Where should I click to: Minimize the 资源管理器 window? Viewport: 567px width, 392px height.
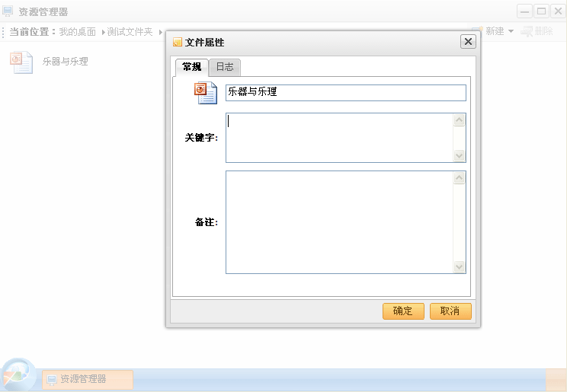pos(524,11)
